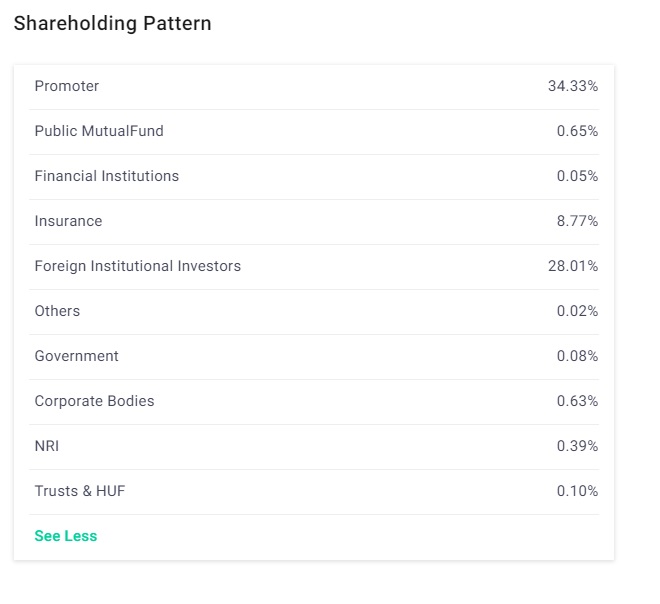The width and height of the screenshot is (660, 604).
Task: Select the Others row label
Action: [57, 311]
